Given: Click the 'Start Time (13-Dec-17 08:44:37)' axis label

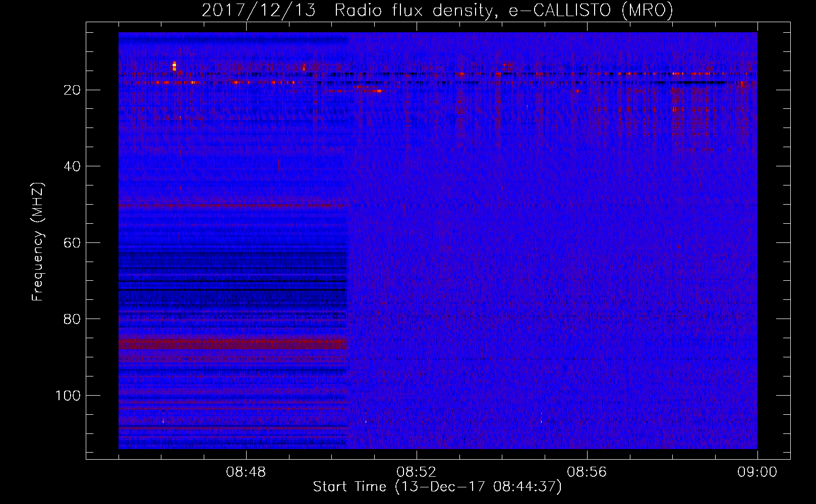Looking at the screenshot, I should click(437, 487).
